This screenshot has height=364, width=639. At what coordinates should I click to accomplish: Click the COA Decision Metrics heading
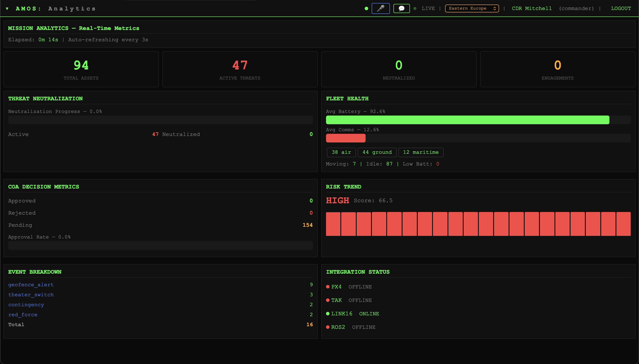[x=43, y=187]
